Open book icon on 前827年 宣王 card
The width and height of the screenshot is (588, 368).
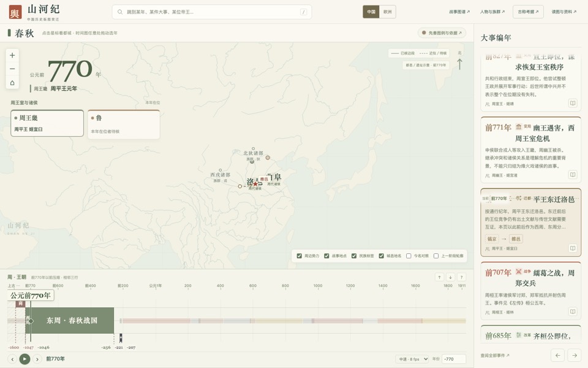pyautogui.click(x=573, y=103)
